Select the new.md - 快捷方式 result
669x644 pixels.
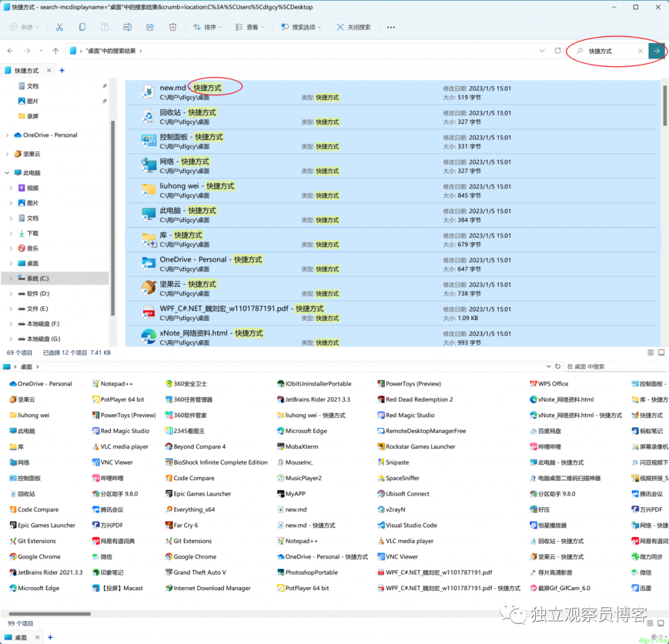click(x=393, y=92)
